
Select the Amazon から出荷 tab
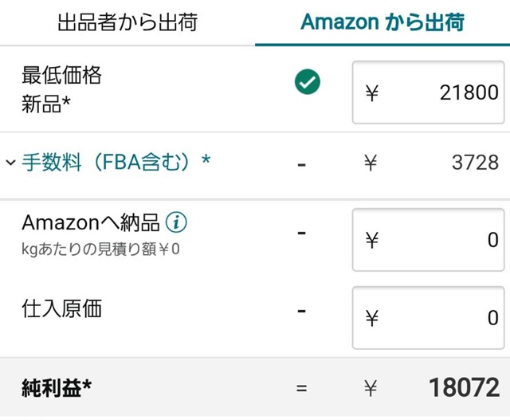click(382, 22)
